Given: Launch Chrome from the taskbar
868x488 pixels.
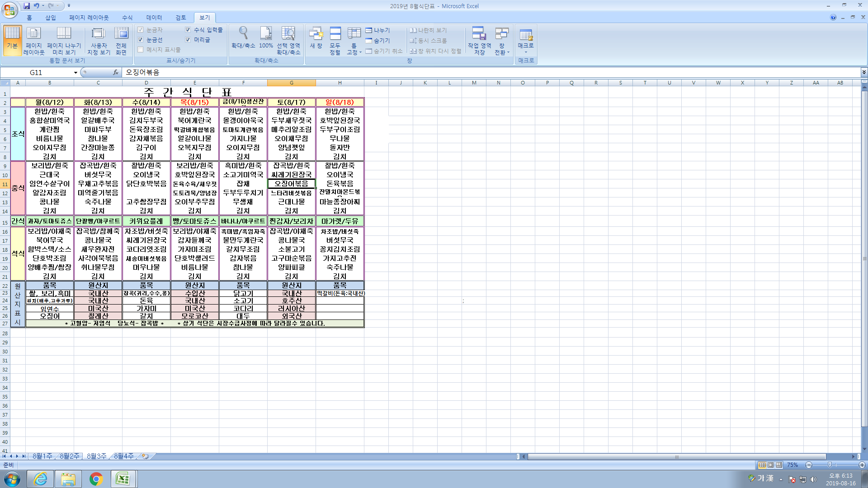Looking at the screenshot, I should (x=96, y=479).
